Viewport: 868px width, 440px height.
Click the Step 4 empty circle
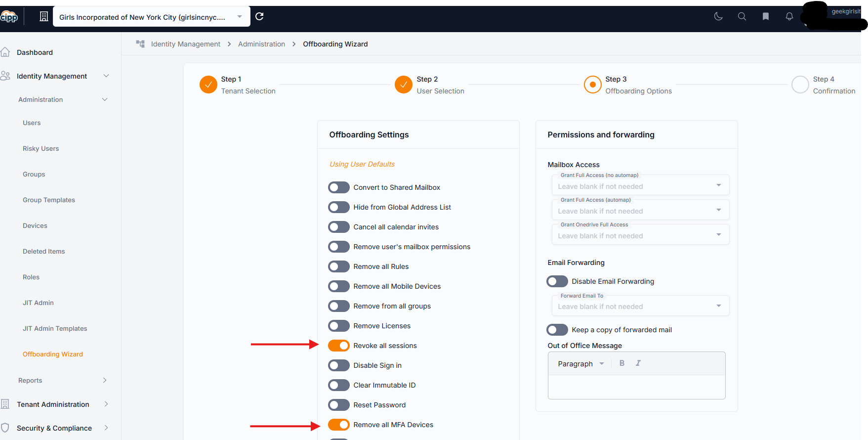click(x=800, y=85)
